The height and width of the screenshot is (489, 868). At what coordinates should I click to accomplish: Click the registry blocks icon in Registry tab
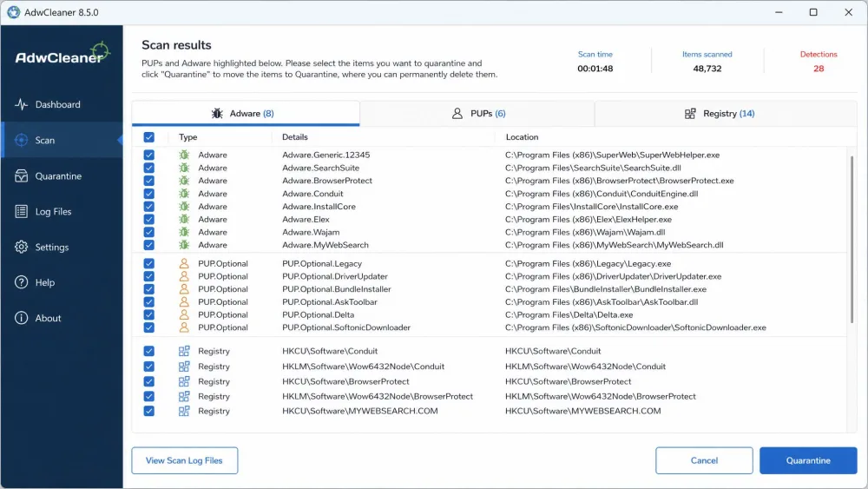pyautogui.click(x=690, y=114)
